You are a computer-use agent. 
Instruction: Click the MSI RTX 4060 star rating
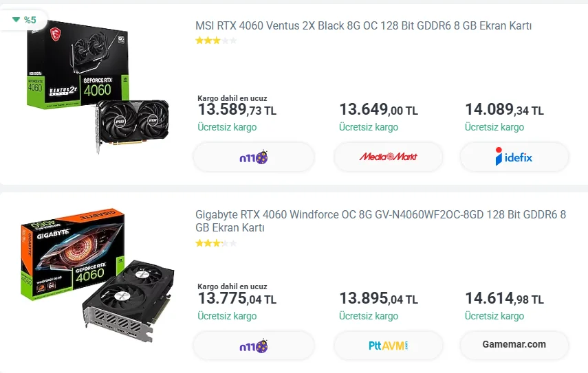215,41
